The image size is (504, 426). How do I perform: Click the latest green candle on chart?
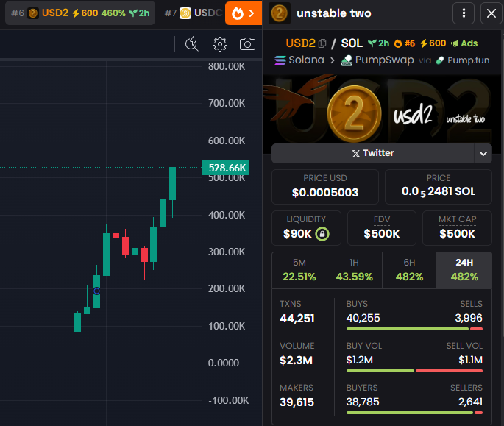click(173, 184)
